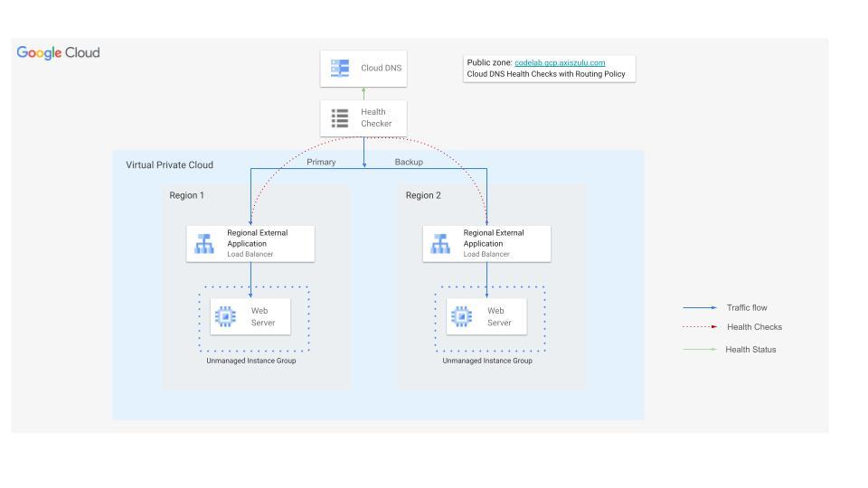
Task: Click the green Health Status legend arrow
Action: click(x=700, y=349)
